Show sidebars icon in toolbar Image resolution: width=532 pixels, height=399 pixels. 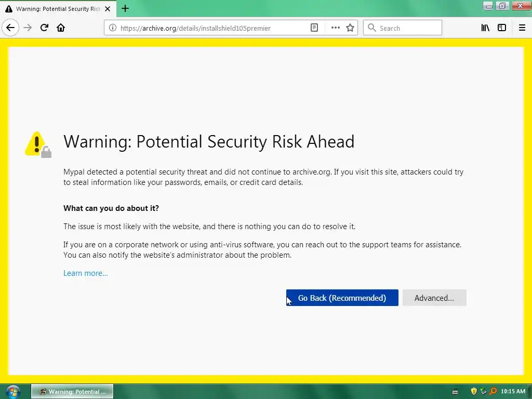502,28
